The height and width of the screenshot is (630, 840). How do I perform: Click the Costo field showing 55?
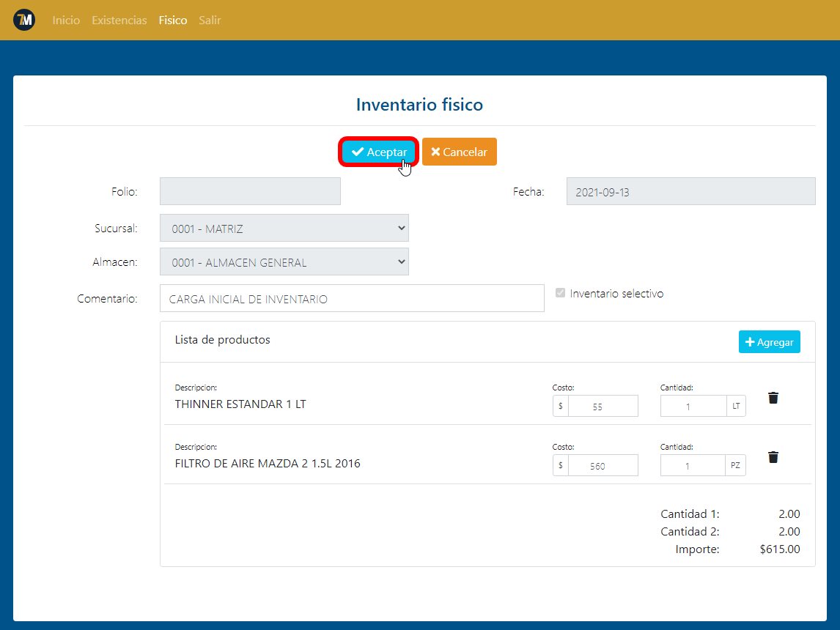[x=603, y=406]
